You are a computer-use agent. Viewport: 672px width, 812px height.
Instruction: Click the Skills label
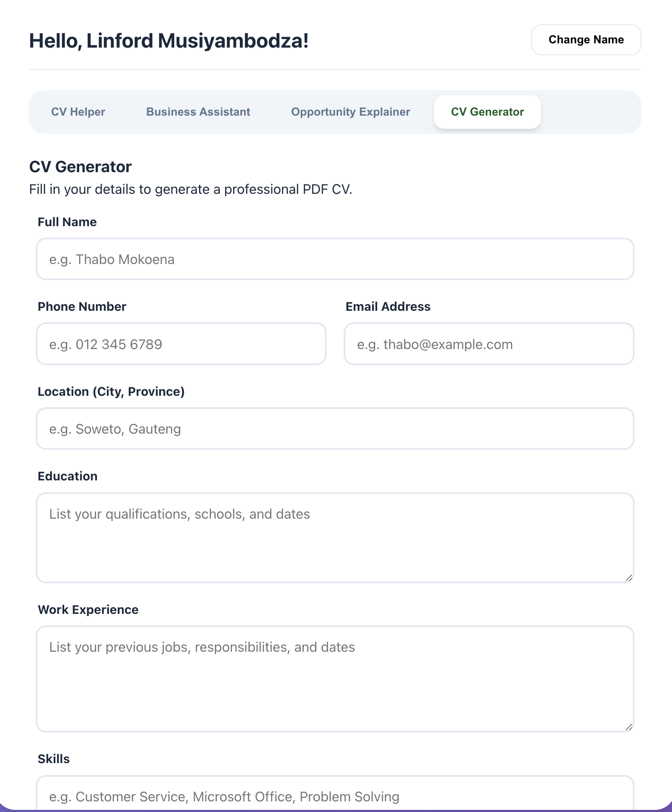pos(54,759)
